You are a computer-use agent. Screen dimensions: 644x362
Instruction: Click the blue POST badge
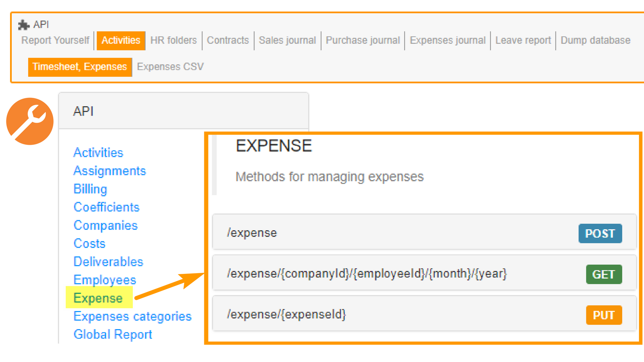600,233
